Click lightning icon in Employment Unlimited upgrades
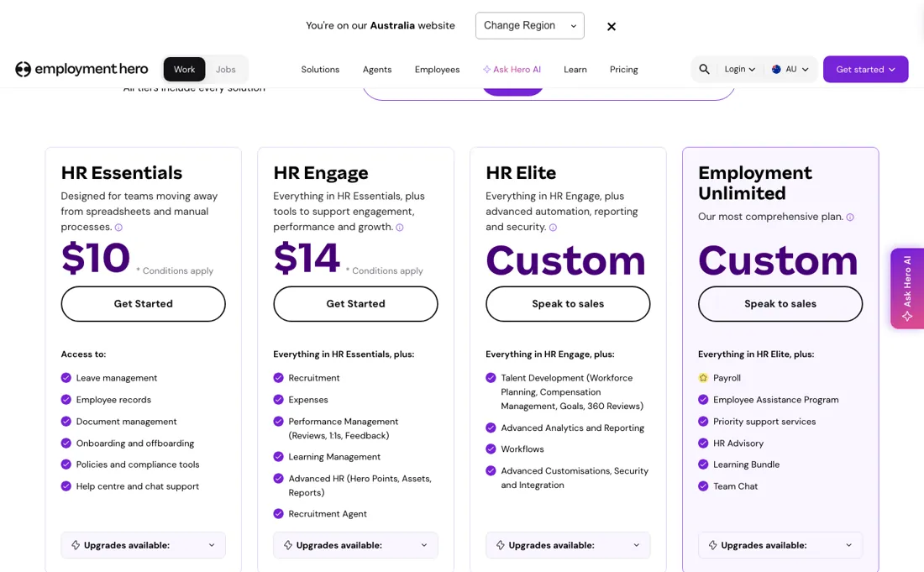Screen dimensions: 924x572 pyautogui.click(x=712, y=545)
